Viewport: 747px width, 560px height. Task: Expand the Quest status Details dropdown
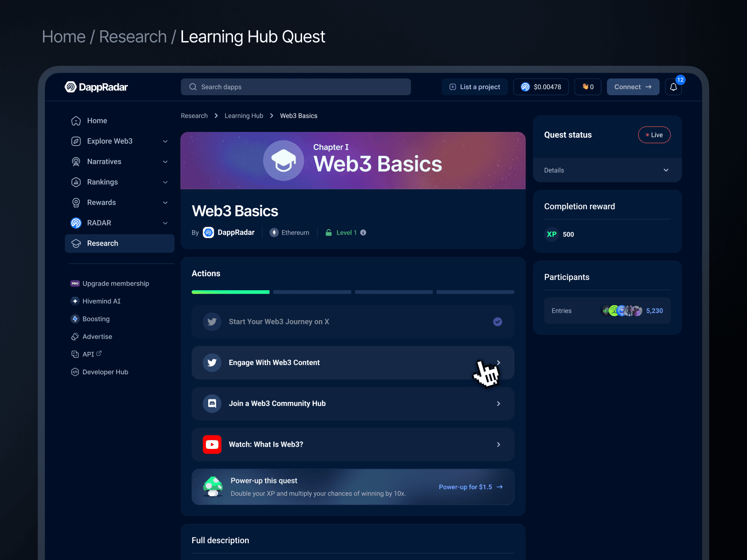click(607, 170)
